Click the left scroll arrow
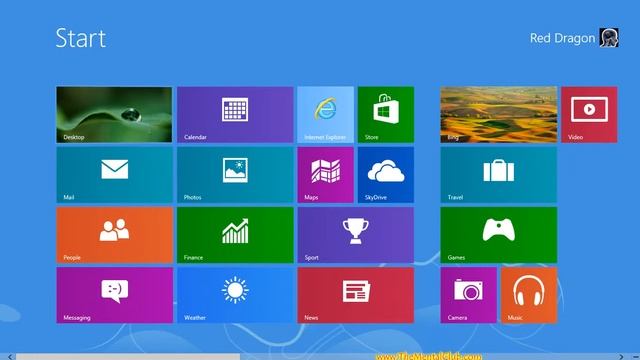This screenshot has height=360, width=640. click(10, 357)
